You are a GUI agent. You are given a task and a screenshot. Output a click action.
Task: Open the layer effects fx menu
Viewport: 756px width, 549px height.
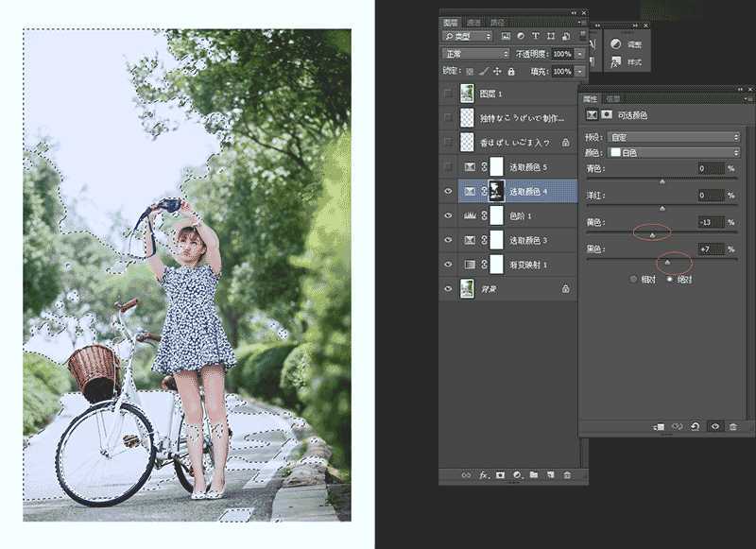pos(483,474)
